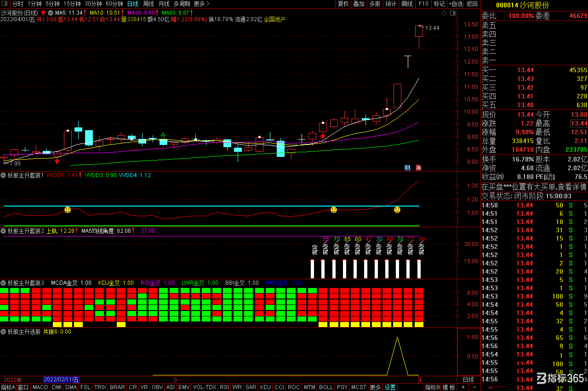Screen dimensions: 588x391
Task: Click the 在买盘***位置有大买单,查看详情 notice
Action: (x=534, y=187)
